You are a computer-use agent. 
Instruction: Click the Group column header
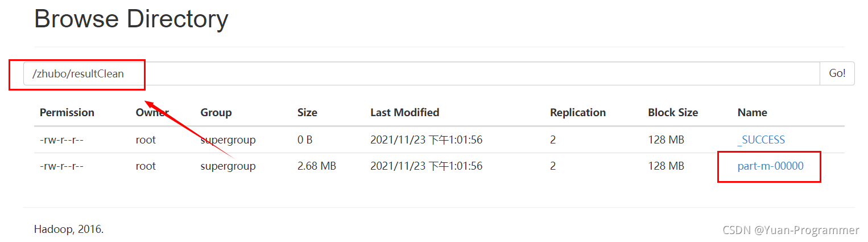(x=216, y=113)
